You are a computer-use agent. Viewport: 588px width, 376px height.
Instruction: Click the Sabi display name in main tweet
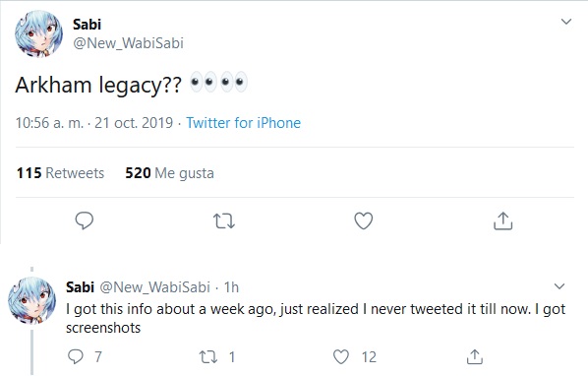(87, 25)
